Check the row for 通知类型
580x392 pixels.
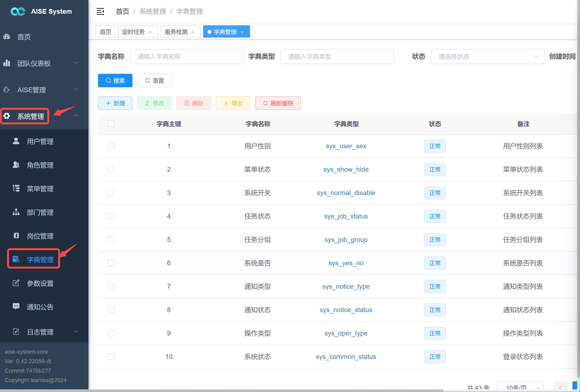point(111,287)
